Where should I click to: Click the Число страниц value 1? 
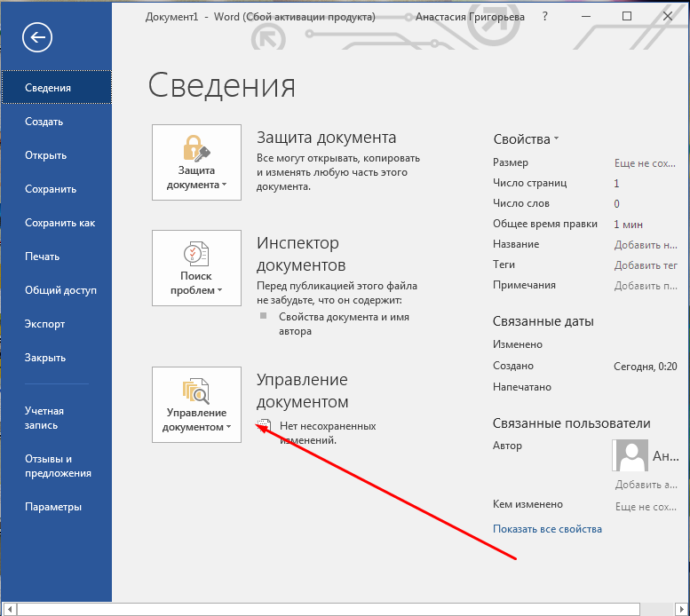(x=616, y=184)
